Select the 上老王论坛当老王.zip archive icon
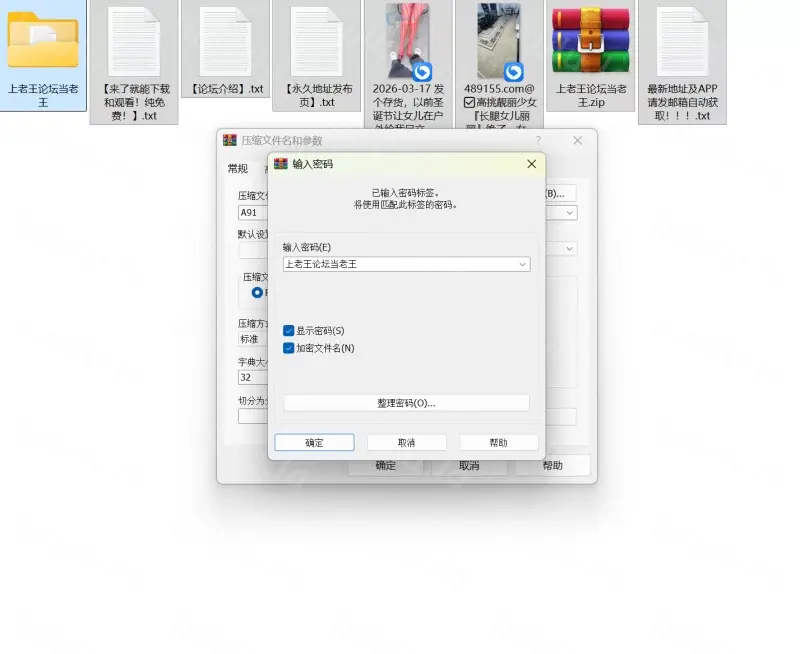800x654 pixels. pos(590,40)
